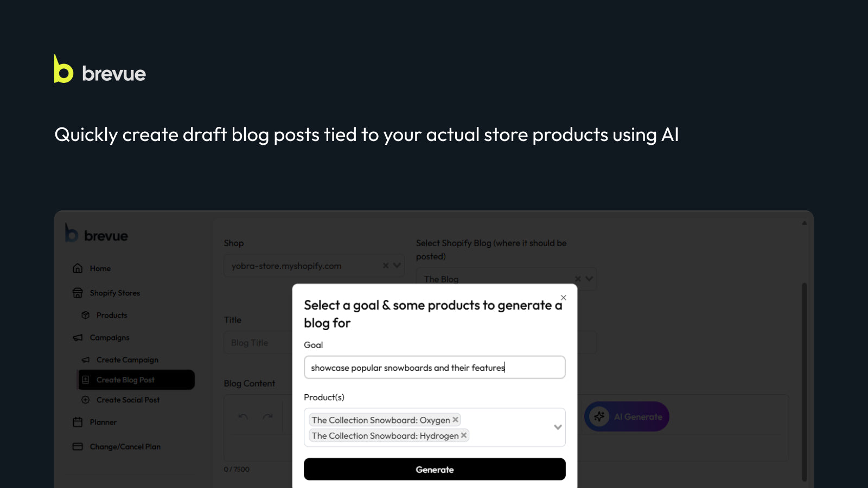Screen dimensions: 868x488
Task: Clear the selected shop with the X
Action: (386, 266)
